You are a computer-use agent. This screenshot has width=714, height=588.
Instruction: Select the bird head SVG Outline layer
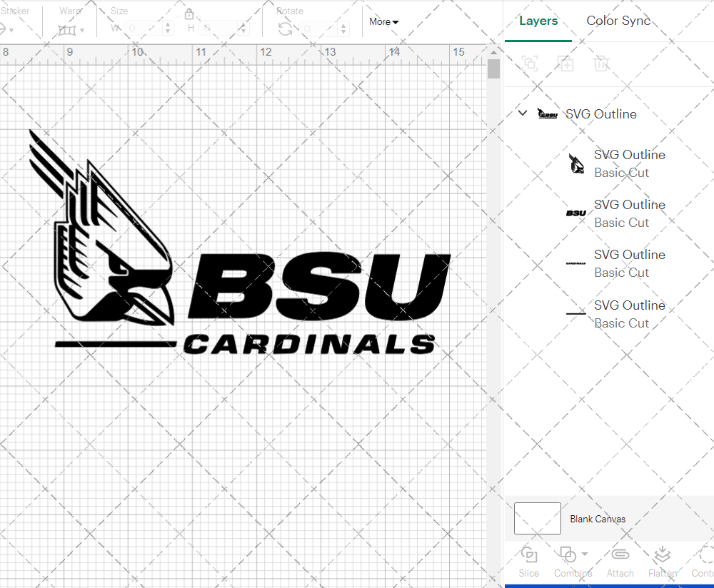click(x=629, y=163)
